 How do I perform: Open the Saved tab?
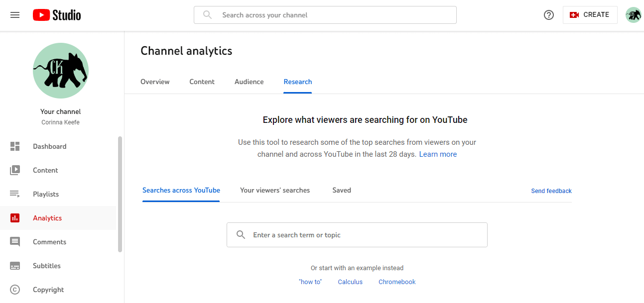[342, 190]
